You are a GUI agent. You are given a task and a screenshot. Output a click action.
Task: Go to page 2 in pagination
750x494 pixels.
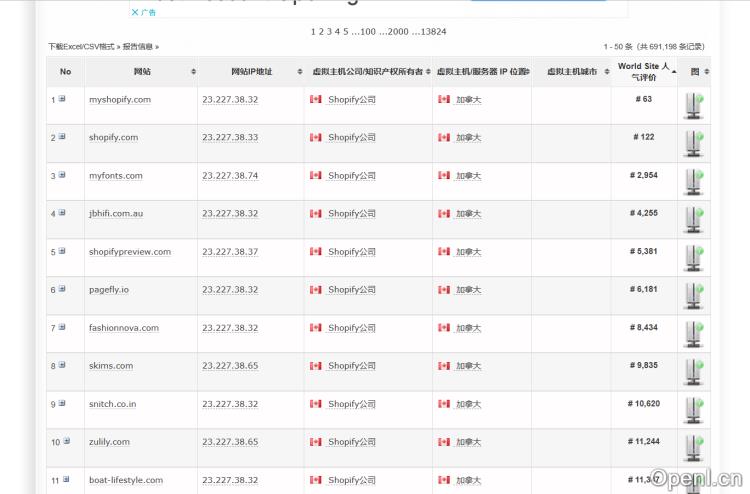(321, 32)
